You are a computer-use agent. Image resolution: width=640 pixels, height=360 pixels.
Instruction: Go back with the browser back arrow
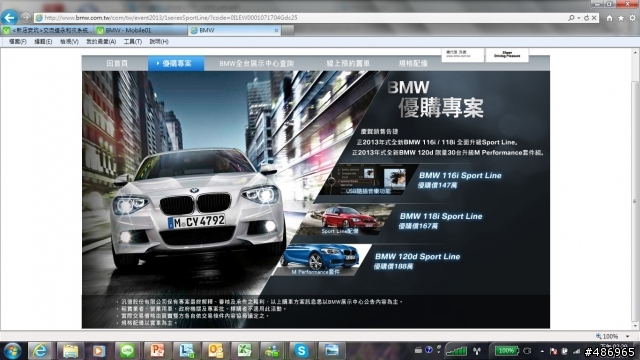tap(9, 18)
